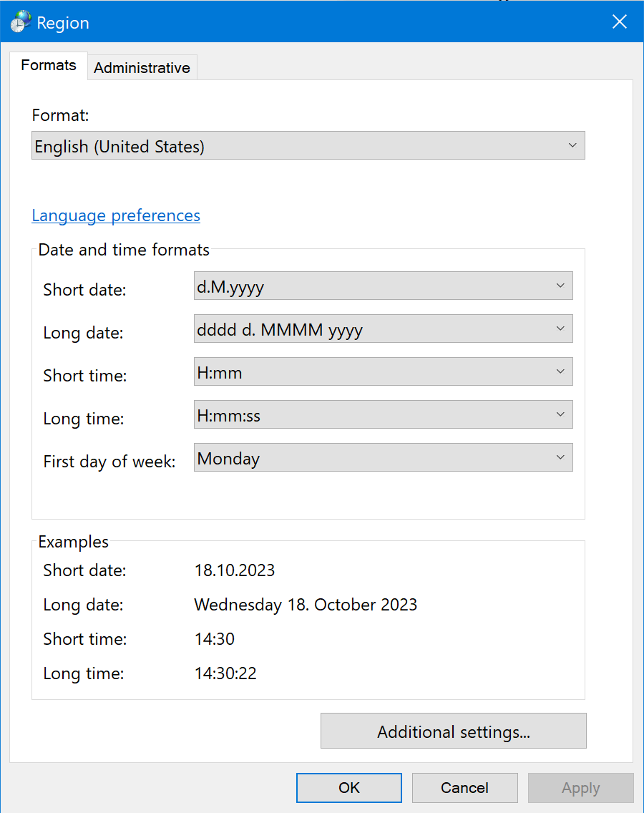Cancel the Region dialog
The height and width of the screenshot is (813, 644).
pyautogui.click(x=465, y=788)
